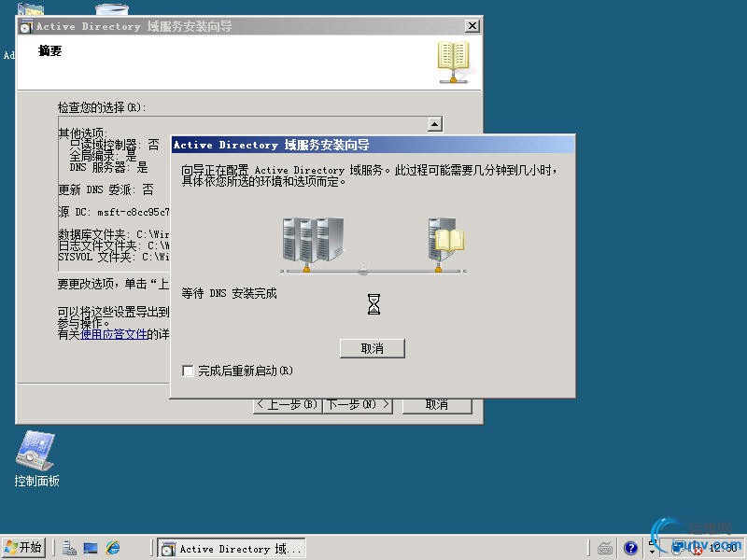Image resolution: width=747 pixels, height=560 pixels.
Task: Click the show desktop quick launch icon
Action: tap(91, 548)
